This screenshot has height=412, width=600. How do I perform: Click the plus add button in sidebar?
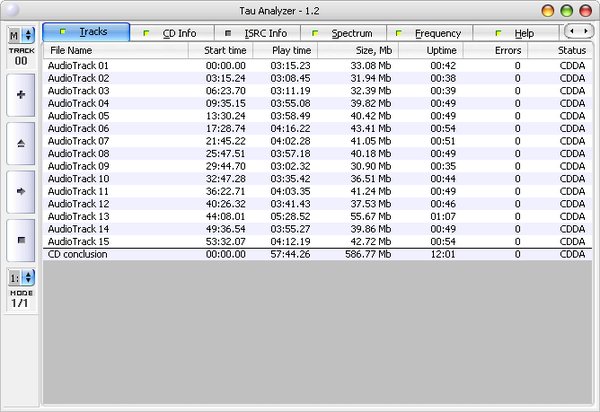point(21,94)
